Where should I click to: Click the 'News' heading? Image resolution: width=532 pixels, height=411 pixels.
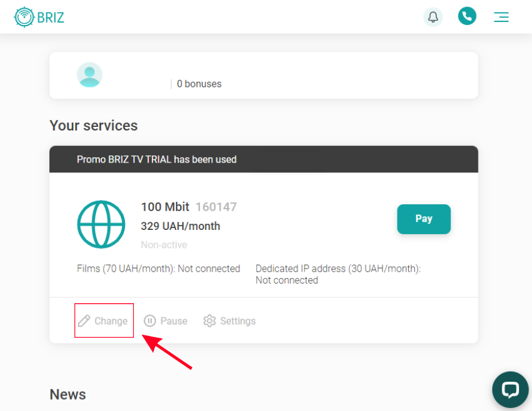coord(68,395)
